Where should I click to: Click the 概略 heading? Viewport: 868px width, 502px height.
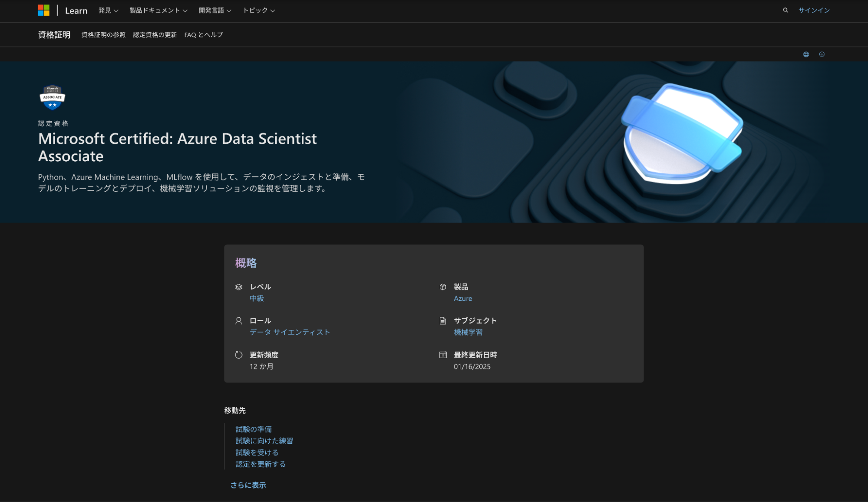[246, 263]
